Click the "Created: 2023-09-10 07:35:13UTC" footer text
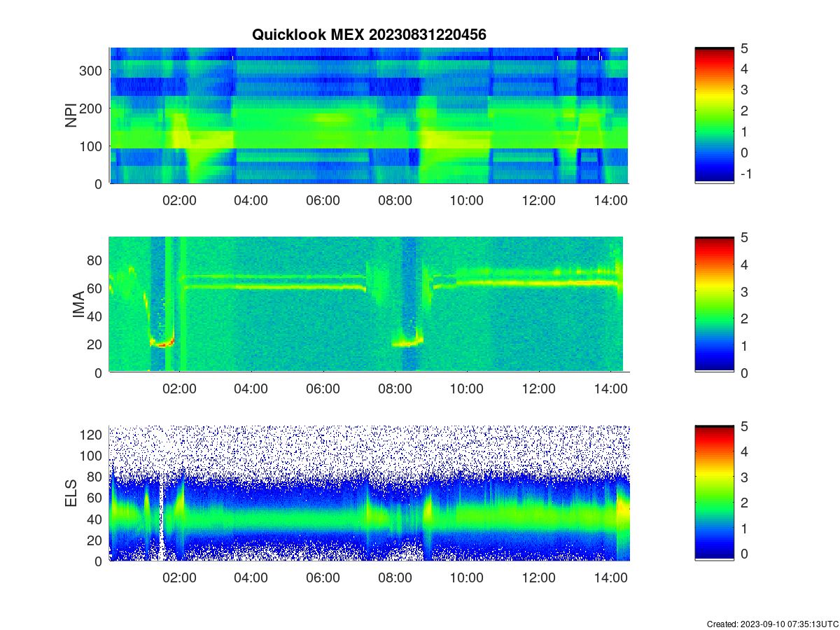This screenshot has width=840, height=630. click(772, 624)
